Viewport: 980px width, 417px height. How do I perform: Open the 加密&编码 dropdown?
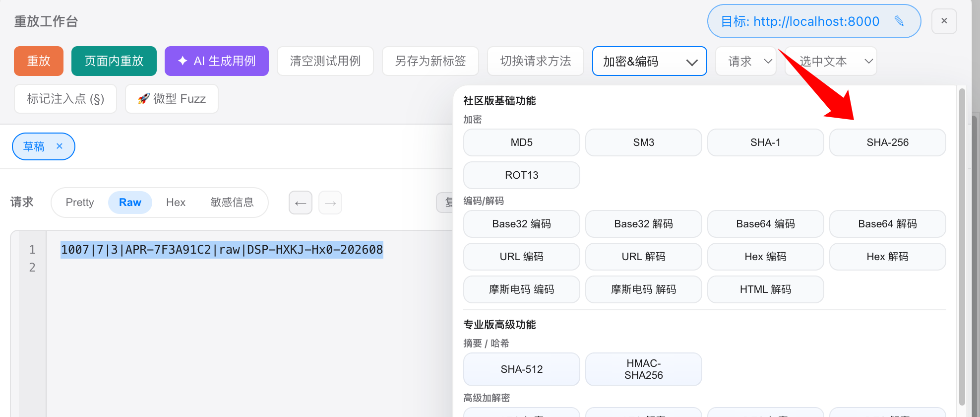tap(650, 61)
